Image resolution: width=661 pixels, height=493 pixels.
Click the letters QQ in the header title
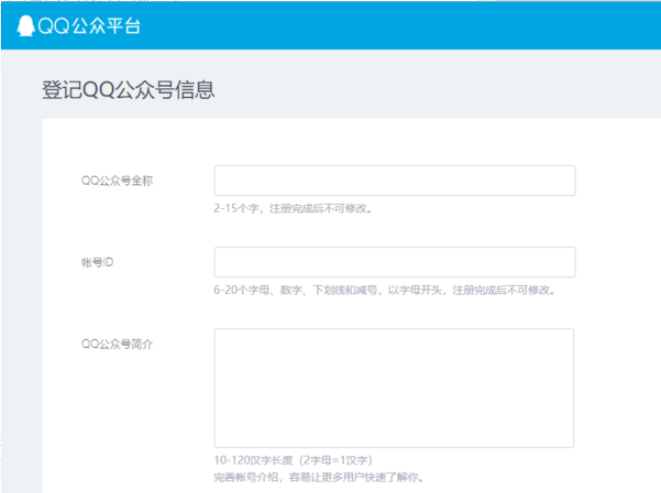pos(52,26)
